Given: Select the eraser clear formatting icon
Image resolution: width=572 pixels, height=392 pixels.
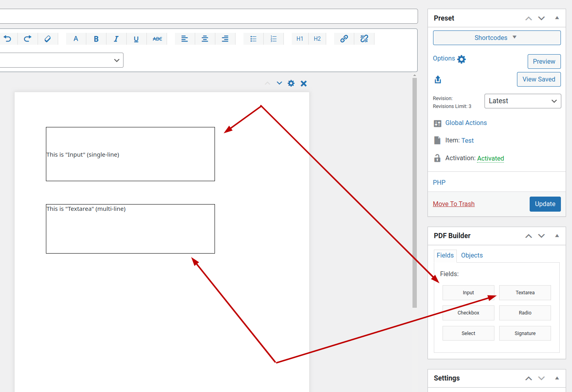Looking at the screenshot, I should coord(48,39).
